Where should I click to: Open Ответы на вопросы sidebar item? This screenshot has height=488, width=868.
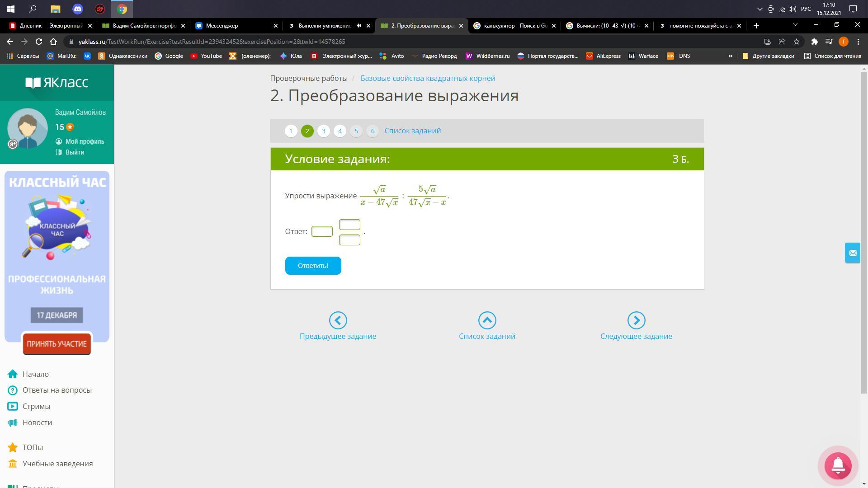(57, 390)
